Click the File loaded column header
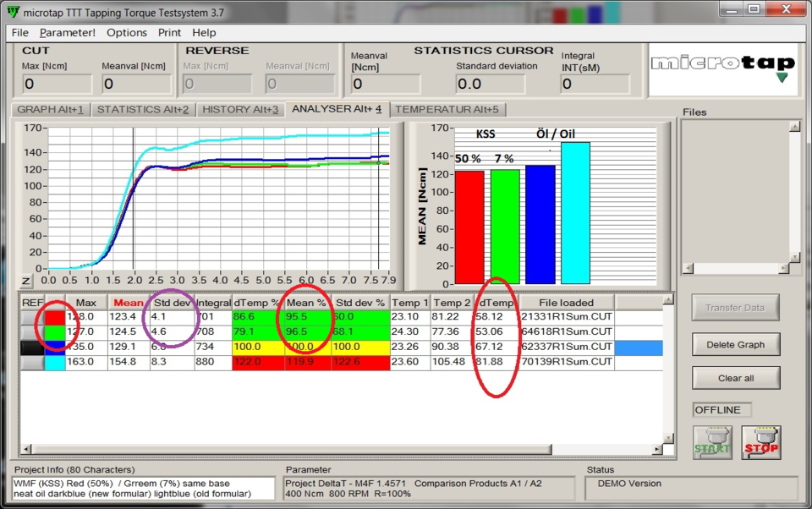The height and width of the screenshot is (509, 812). [567, 303]
